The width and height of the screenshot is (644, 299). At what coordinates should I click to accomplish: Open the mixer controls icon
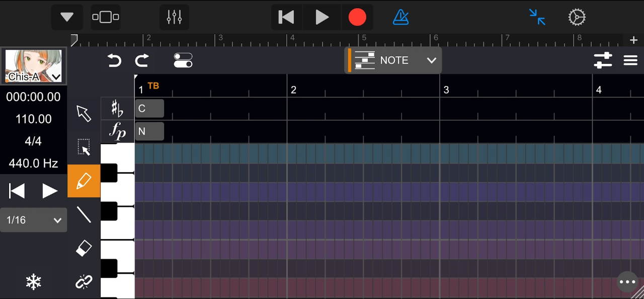174,18
